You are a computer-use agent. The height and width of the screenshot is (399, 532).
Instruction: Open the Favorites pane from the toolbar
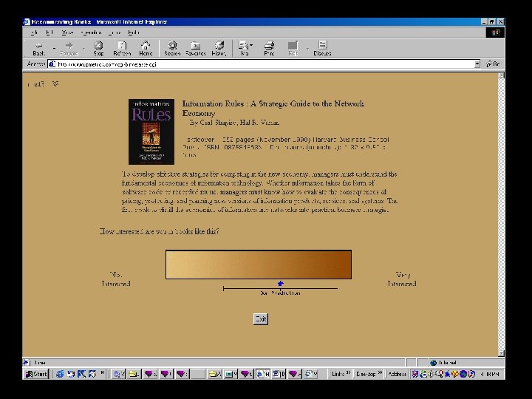[196, 49]
